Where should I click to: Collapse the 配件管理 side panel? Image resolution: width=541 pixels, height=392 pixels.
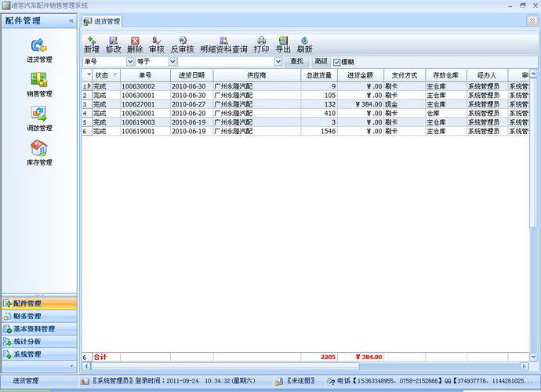tap(71, 20)
